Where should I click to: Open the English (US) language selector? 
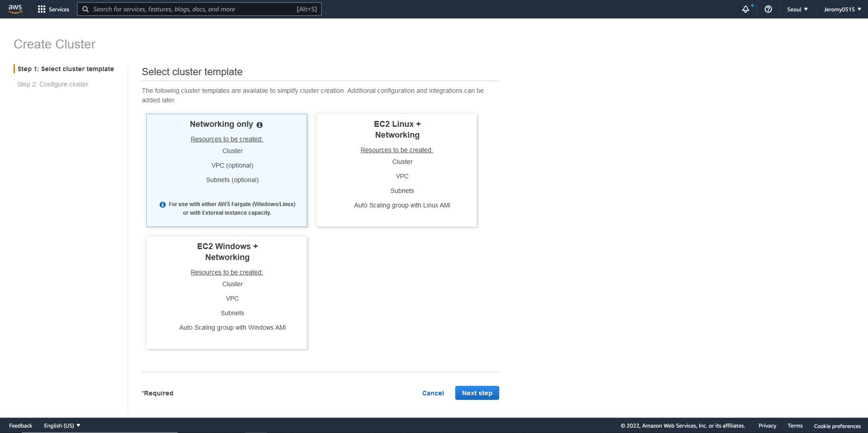tap(62, 426)
